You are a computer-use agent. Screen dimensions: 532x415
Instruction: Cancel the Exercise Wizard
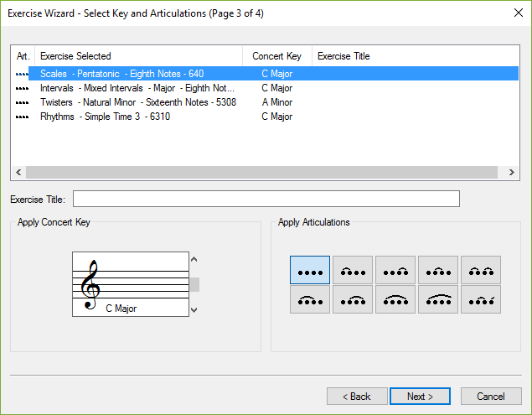tap(491, 397)
